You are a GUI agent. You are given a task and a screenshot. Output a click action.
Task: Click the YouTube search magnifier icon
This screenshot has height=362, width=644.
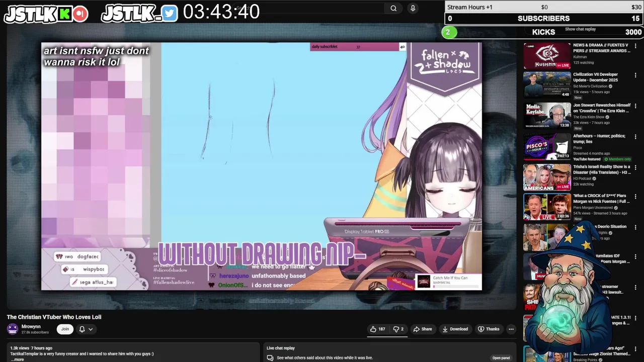(x=393, y=8)
